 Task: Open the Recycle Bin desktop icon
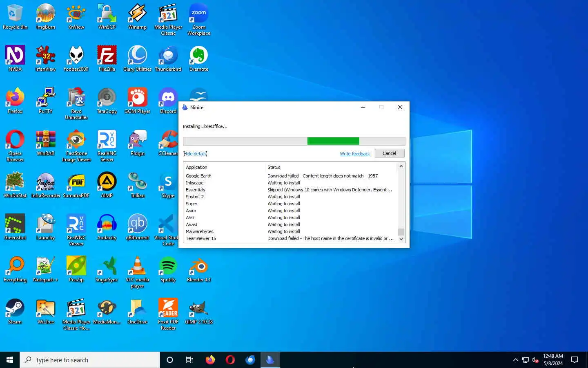tap(15, 17)
